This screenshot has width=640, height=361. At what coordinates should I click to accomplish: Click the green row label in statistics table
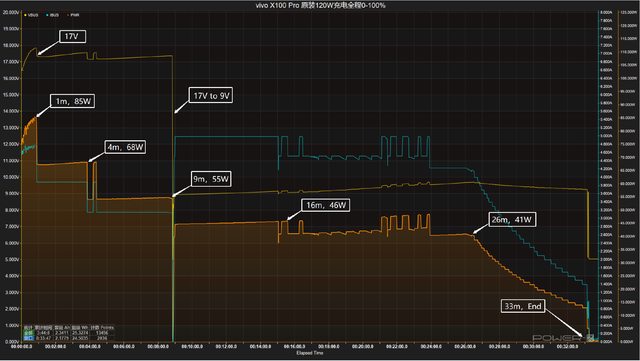pyautogui.click(x=29, y=333)
